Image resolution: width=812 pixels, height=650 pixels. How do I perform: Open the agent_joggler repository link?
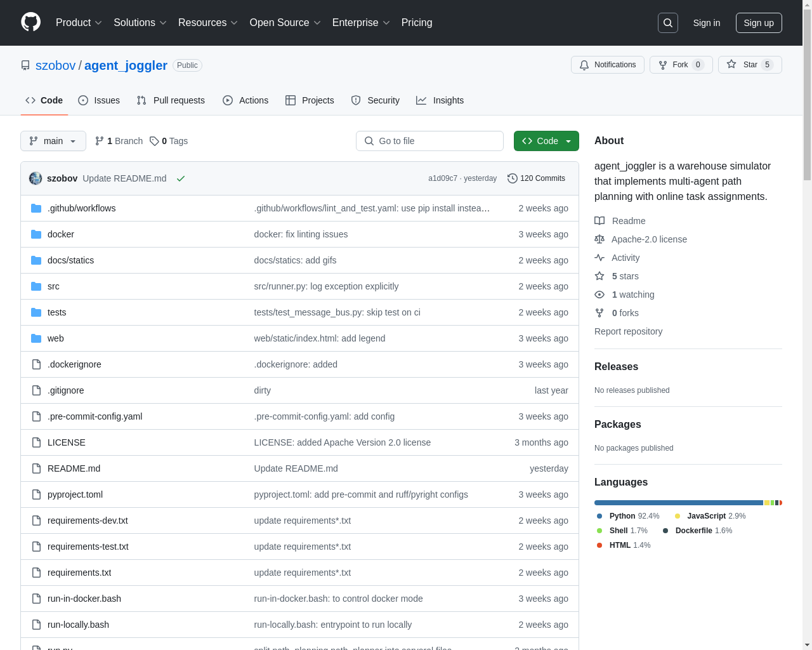pos(126,65)
